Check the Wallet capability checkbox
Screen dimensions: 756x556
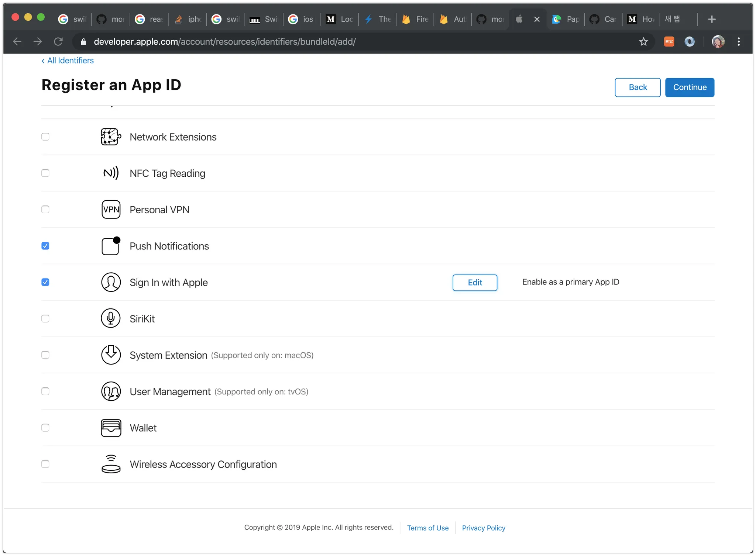click(45, 428)
